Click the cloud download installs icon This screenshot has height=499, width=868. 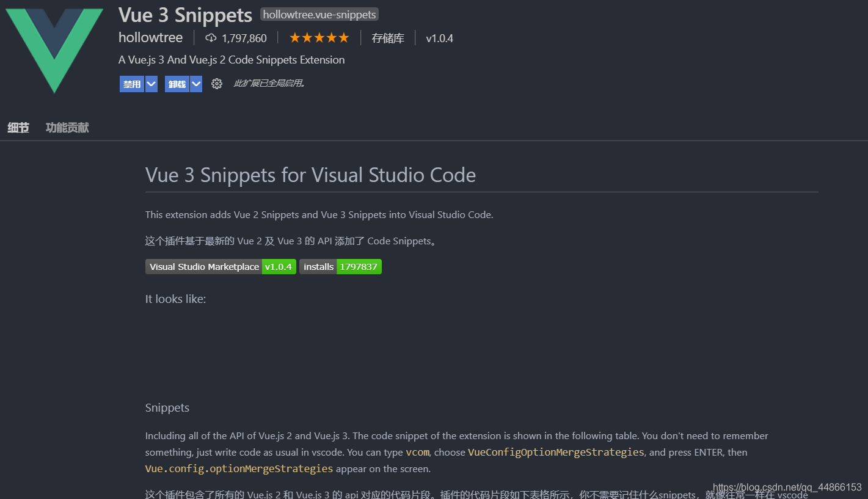[x=211, y=38]
